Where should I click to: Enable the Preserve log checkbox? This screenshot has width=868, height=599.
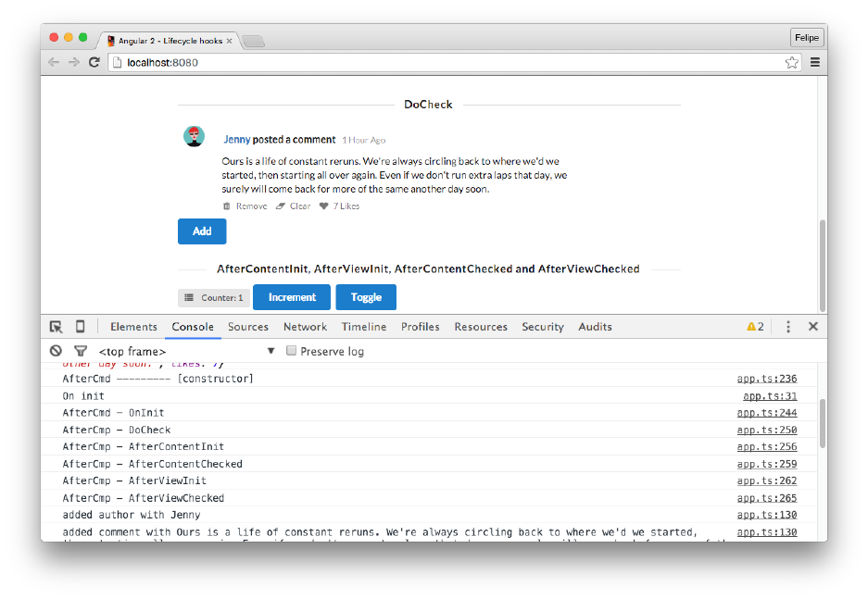[x=291, y=351]
